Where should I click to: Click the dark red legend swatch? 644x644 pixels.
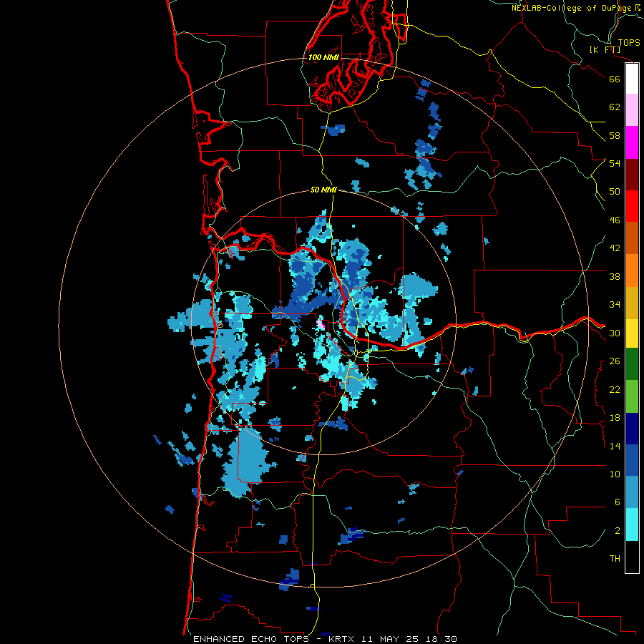click(632, 174)
